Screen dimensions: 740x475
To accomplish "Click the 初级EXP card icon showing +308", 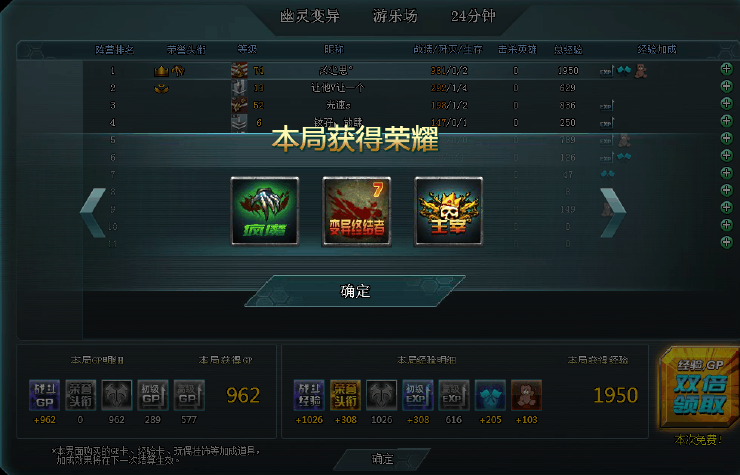I will click(418, 395).
